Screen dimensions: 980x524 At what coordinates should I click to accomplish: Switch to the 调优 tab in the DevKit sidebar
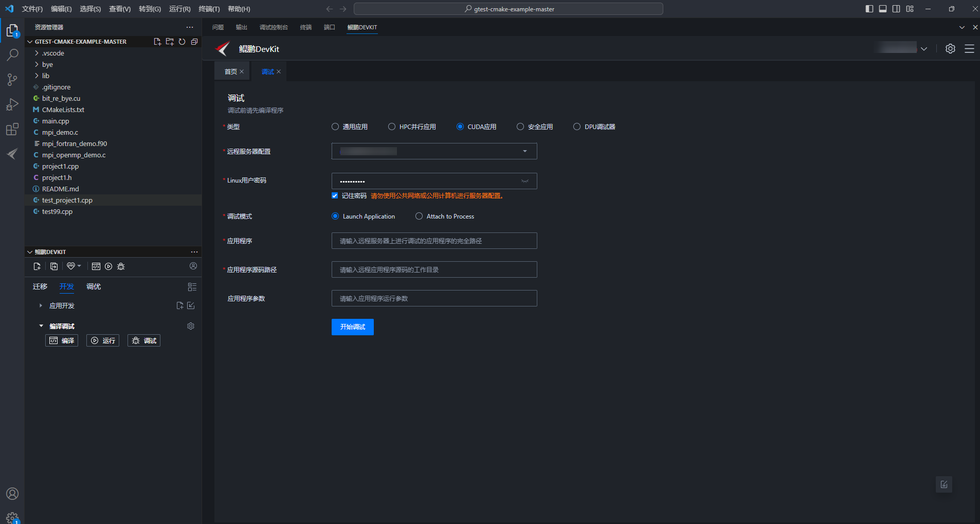point(94,286)
